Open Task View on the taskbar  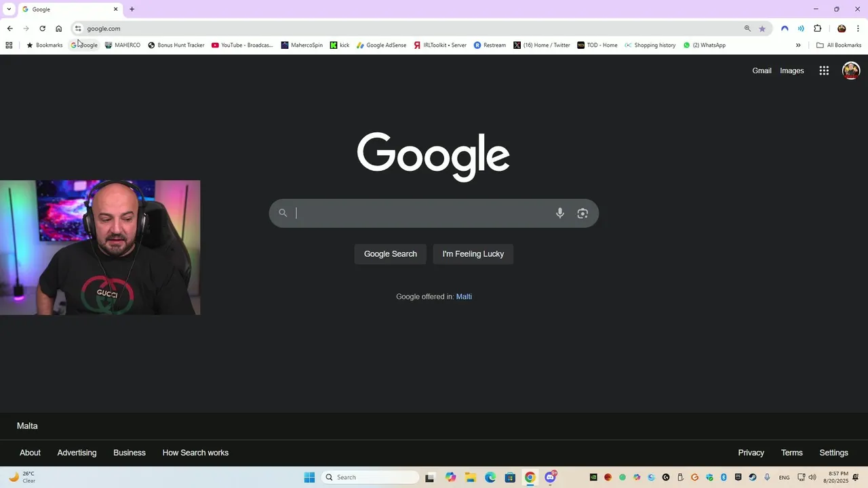429,477
